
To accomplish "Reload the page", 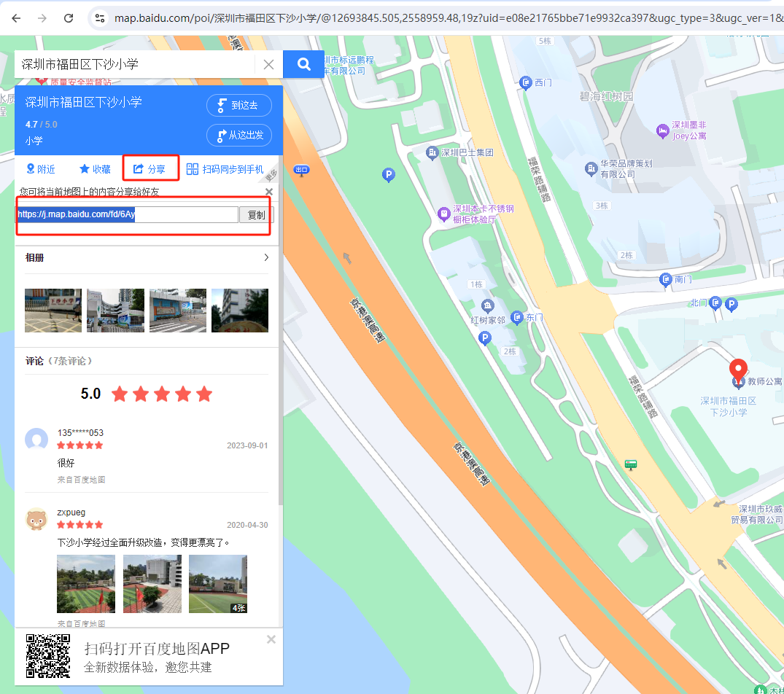I will pos(69,18).
